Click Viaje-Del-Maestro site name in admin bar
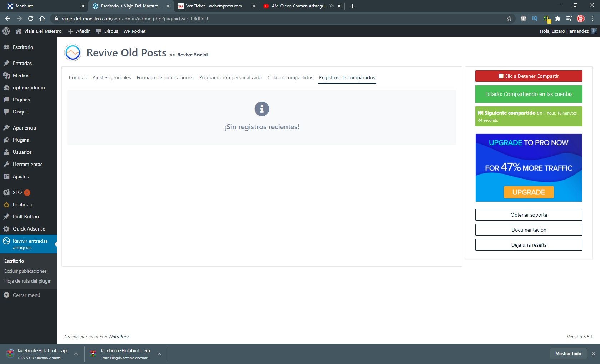Viewport: 600px width, 364px height. click(39, 31)
